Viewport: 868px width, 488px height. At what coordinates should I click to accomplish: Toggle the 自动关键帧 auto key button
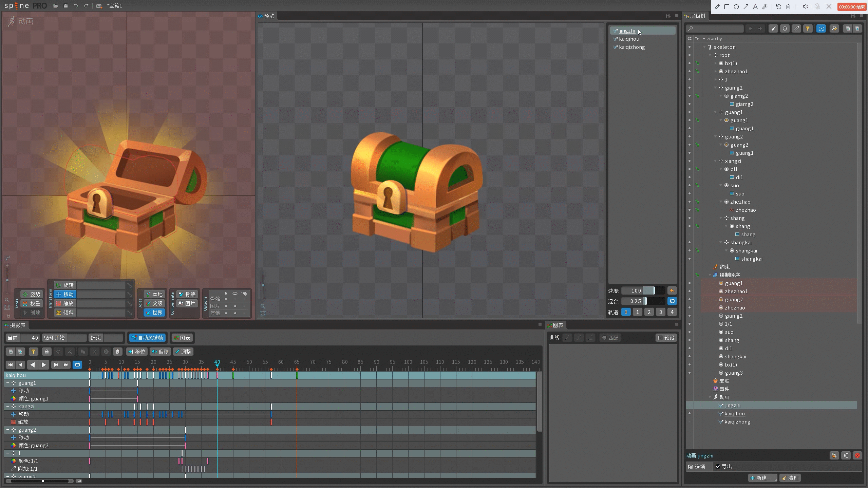[148, 338]
